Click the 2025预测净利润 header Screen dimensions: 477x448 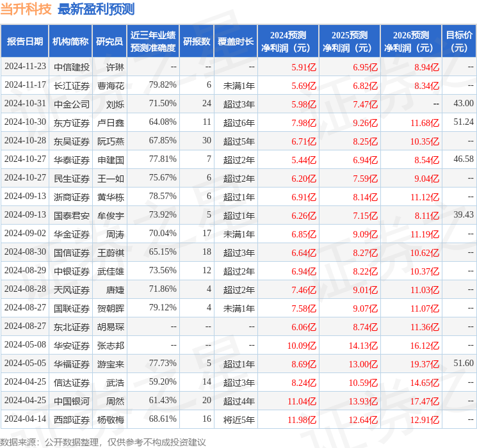350,41
